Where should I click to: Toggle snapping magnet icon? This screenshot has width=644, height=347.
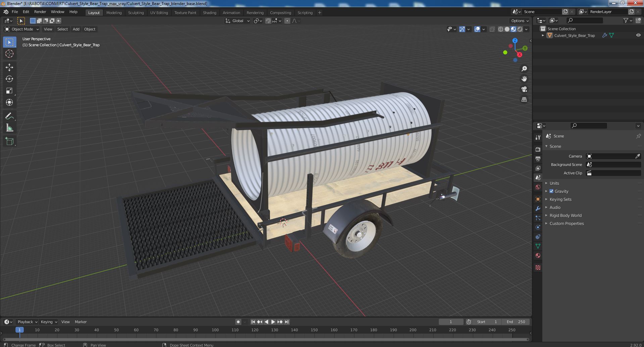tap(268, 21)
